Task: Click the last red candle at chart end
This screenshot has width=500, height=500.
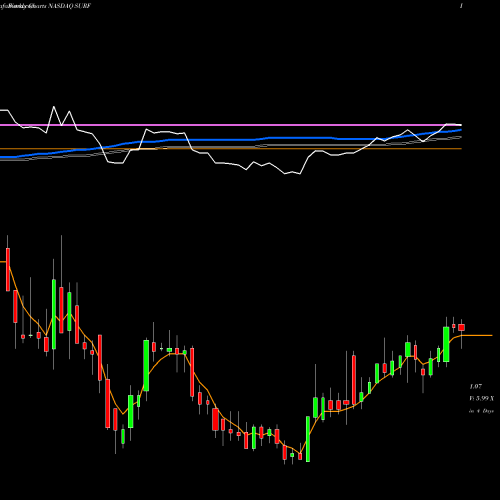Action: (x=461, y=327)
